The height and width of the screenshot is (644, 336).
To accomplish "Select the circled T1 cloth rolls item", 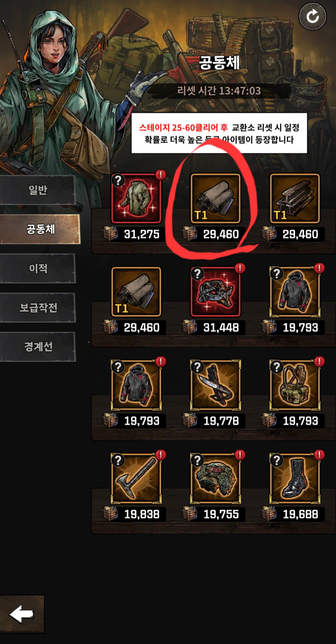I will 216,198.
